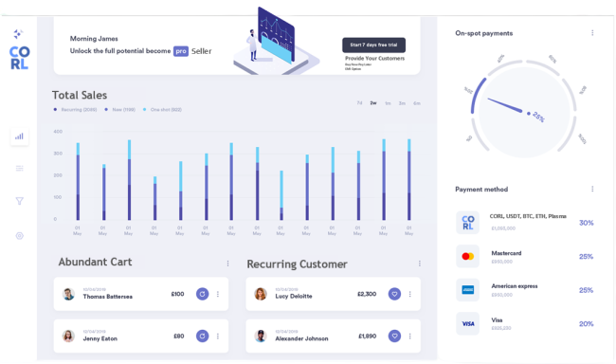
Task: Select the 1m time range
Action: (x=388, y=103)
